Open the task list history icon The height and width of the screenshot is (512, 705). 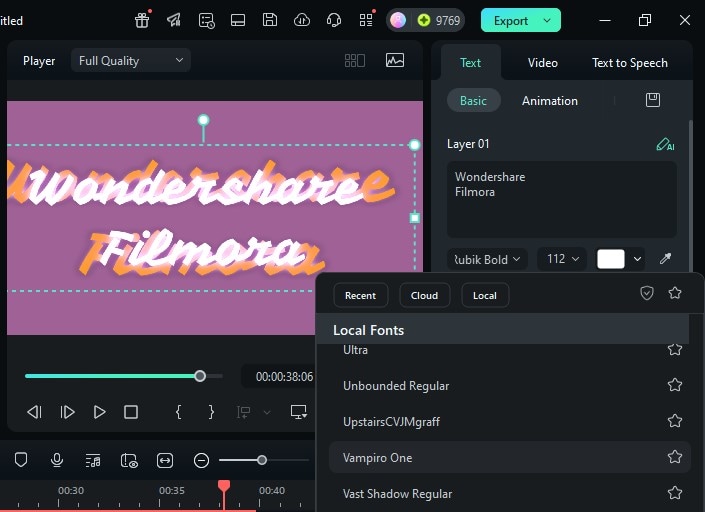[206, 20]
